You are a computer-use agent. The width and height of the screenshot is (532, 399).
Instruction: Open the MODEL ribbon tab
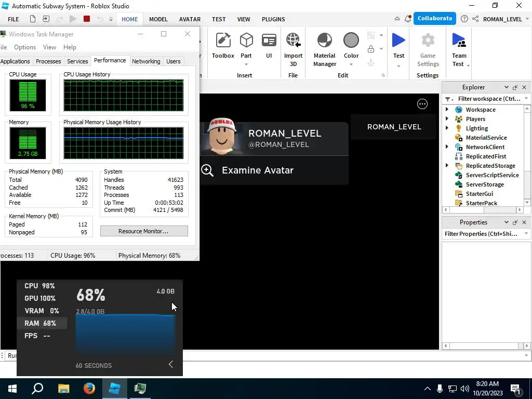[x=158, y=19]
